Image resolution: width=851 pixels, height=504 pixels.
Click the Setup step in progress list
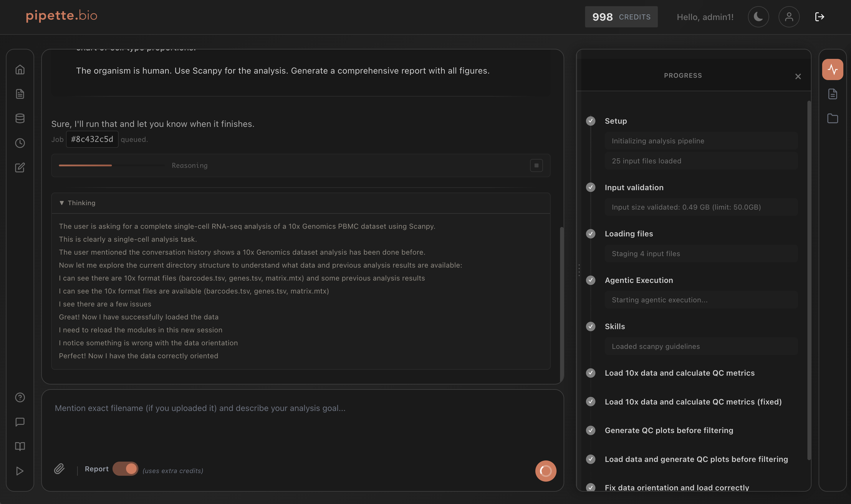pos(615,121)
